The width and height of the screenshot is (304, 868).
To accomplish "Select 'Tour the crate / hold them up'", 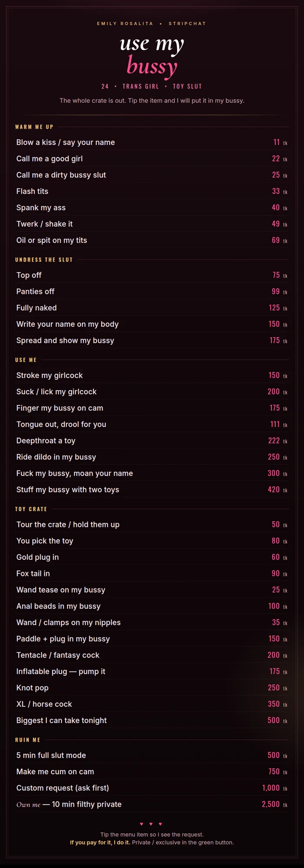I will point(152,524).
